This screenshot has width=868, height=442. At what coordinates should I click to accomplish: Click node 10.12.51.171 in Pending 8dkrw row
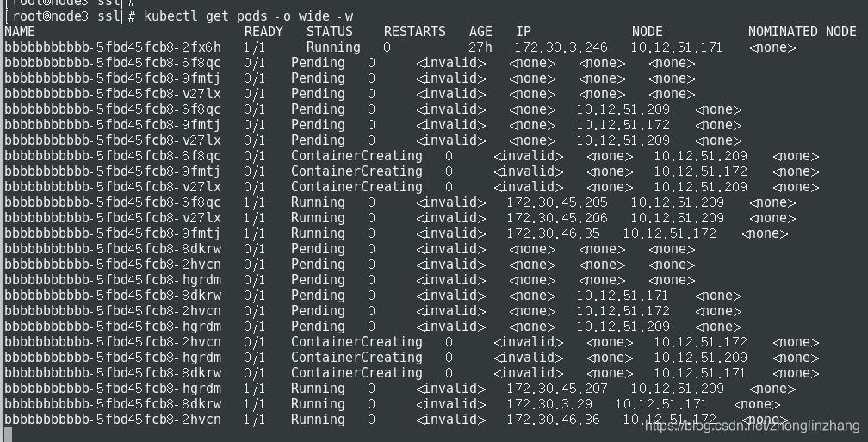tap(623, 296)
